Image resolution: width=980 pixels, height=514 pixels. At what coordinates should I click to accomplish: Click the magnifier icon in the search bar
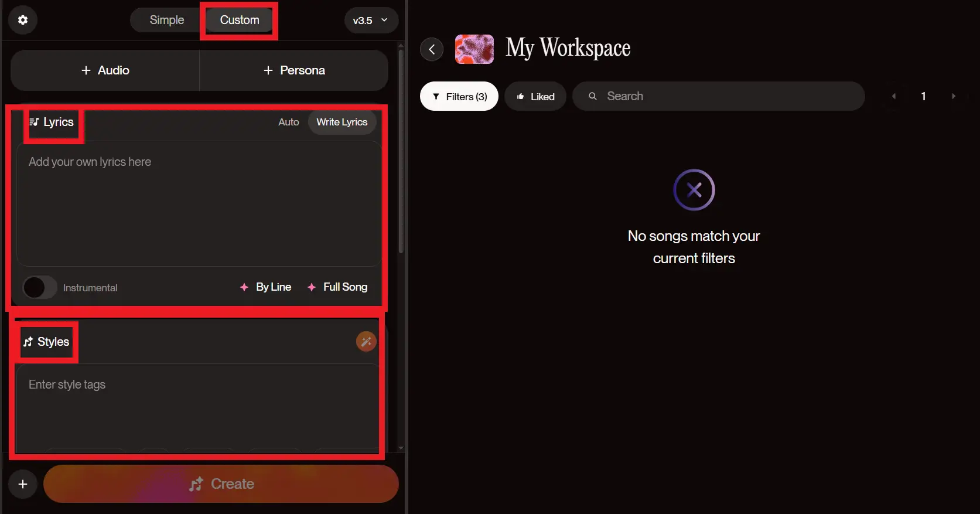[x=593, y=96]
